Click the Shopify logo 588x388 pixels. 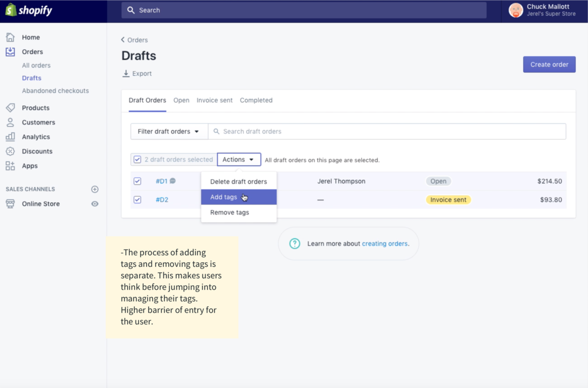(x=29, y=10)
